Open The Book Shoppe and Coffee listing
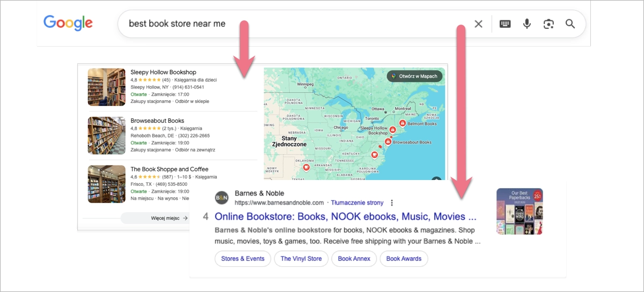 [170, 169]
